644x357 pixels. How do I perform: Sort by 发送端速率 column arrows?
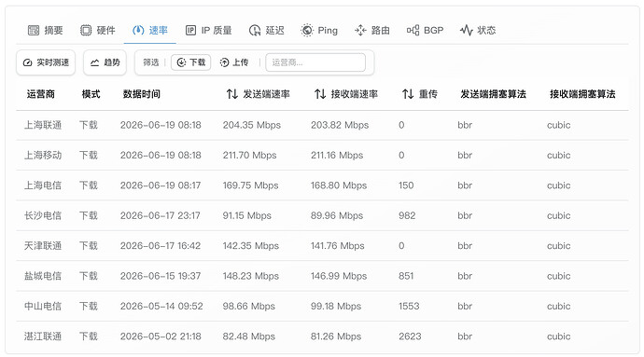pyautogui.click(x=232, y=94)
